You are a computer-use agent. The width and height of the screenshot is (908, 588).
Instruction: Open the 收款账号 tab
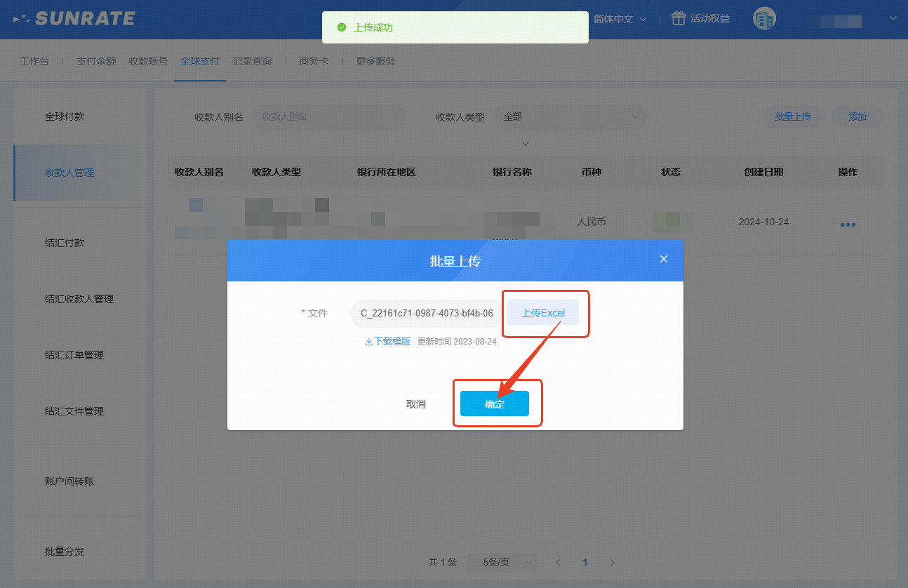coord(148,61)
